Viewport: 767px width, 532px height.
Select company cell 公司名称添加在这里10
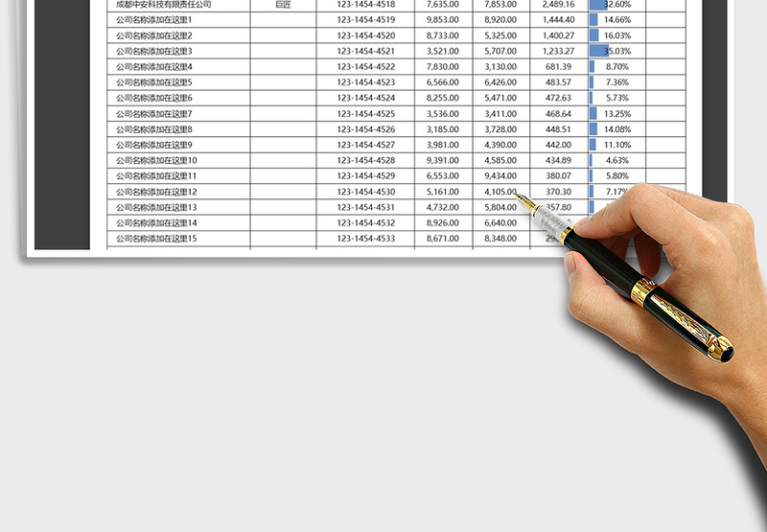178,160
